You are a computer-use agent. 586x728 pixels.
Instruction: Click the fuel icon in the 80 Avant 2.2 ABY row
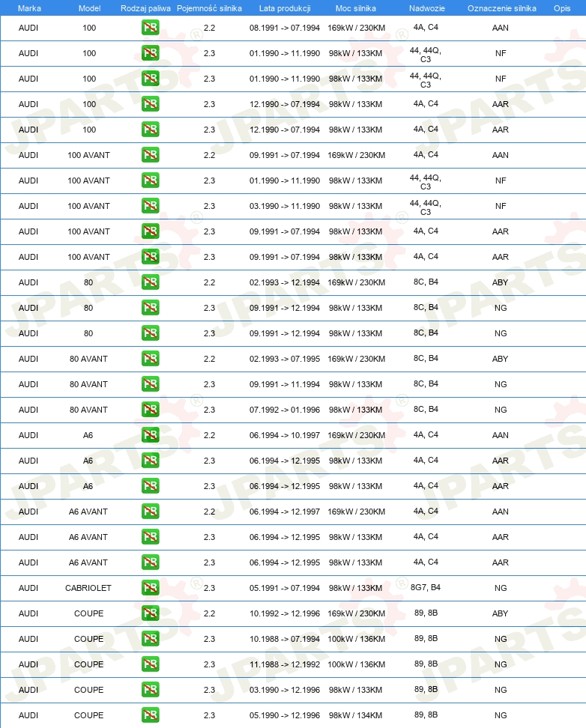(150, 359)
